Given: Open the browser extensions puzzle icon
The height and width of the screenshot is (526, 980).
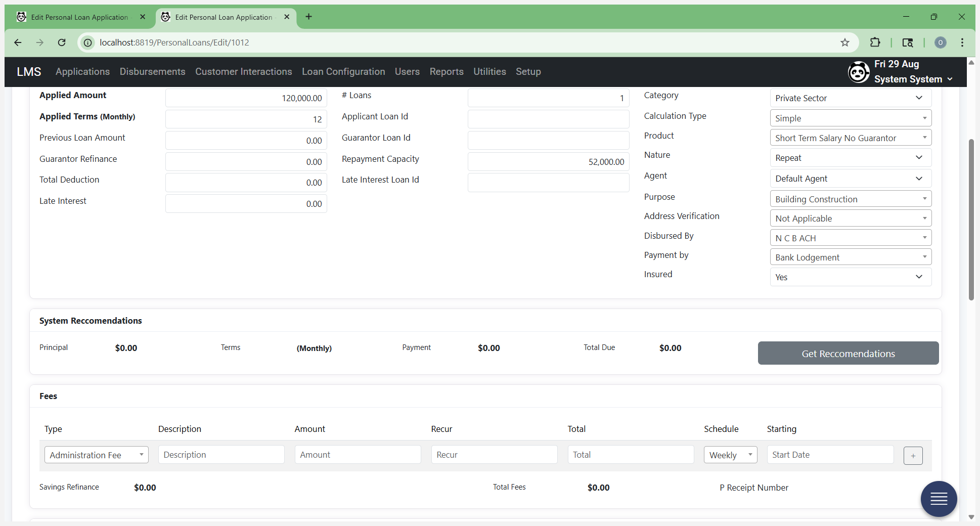Looking at the screenshot, I should (875, 42).
